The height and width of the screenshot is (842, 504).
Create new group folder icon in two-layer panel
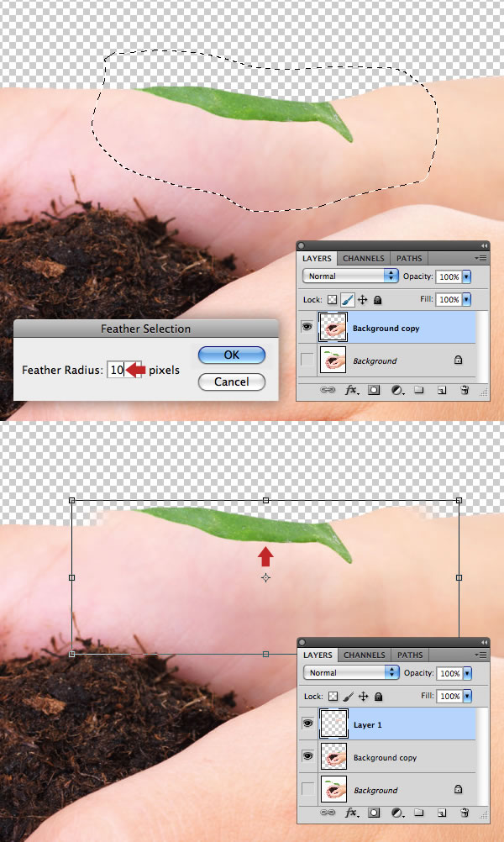pos(418,390)
